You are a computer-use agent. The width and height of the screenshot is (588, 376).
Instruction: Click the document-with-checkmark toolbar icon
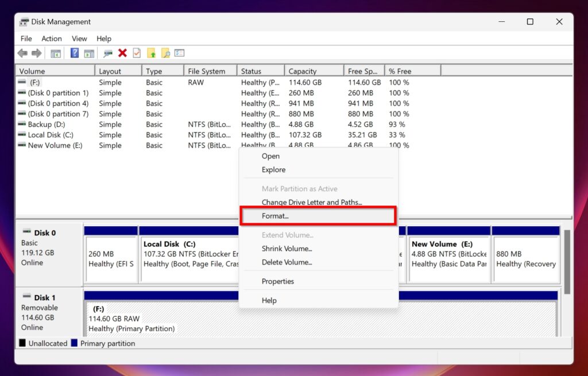[x=137, y=53]
